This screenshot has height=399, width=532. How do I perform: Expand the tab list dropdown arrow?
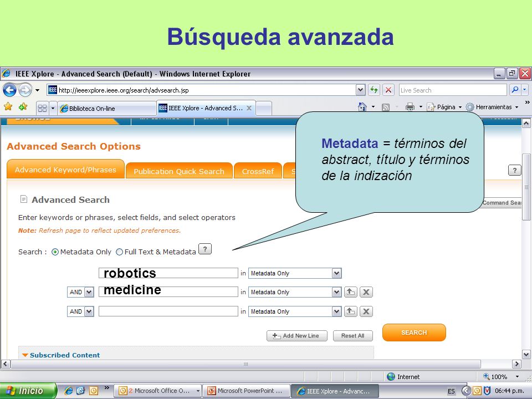pos(53,108)
